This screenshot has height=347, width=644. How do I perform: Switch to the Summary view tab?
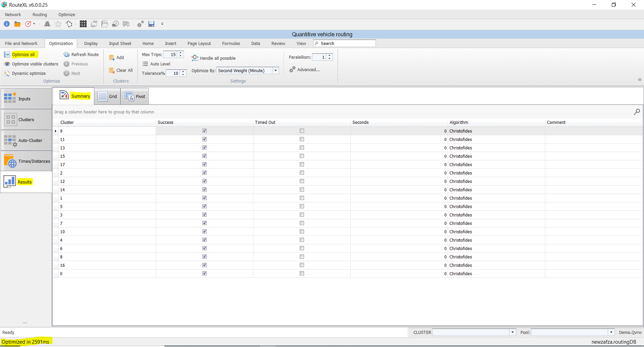pyautogui.click(x=74, y=96)
